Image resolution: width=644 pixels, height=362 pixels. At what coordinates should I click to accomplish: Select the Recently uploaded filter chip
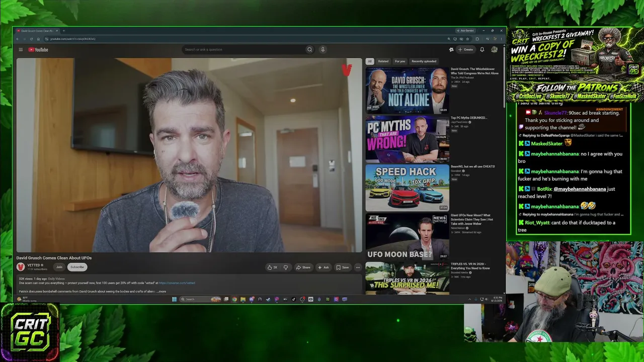click(x=424, y=61)
